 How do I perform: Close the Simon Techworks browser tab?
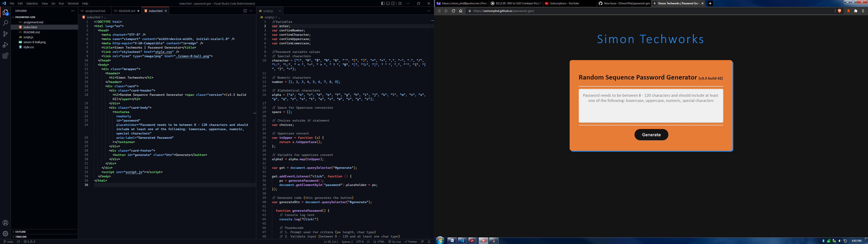point(703,3)
